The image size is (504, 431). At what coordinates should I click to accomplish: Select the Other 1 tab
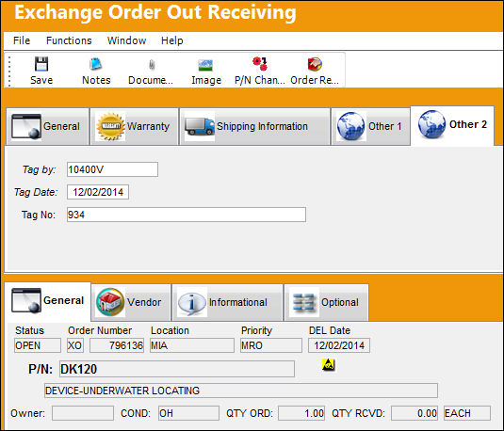[x=370, y=126]
